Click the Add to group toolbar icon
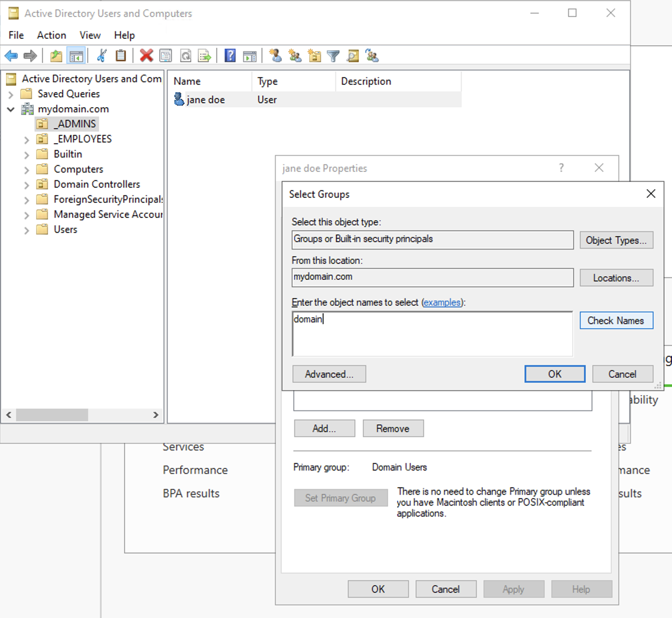 pyautogui.click(x=372, y=56)
